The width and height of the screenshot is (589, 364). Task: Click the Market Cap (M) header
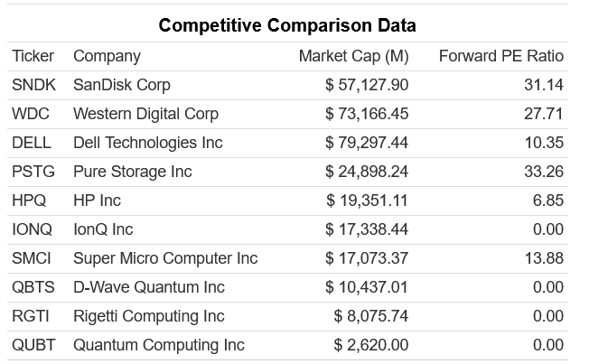(x=353, y=56)
